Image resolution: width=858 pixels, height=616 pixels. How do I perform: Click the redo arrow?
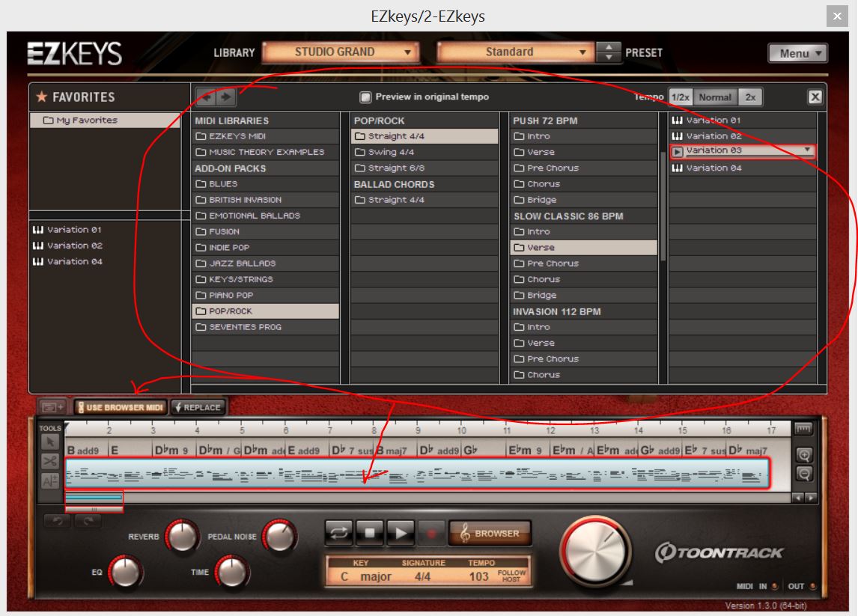point(88,521)
